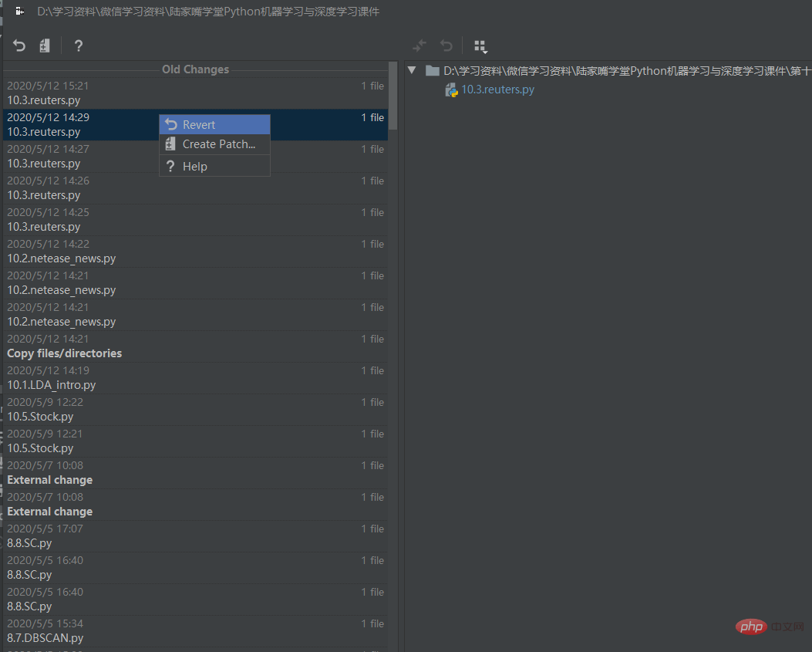Click the folder icon in the changes tree
Image resolution: width=812 pixels, height=652 pixels.
click(432, 70)
